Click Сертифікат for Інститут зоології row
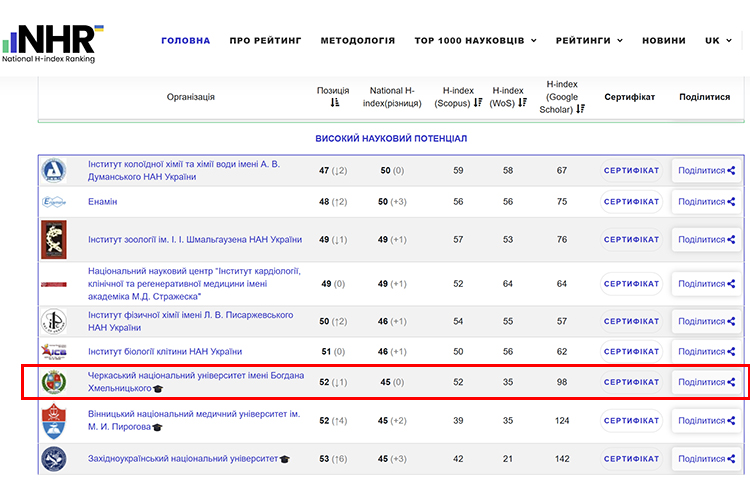This screenshot has height=500, width=750. [x=631, y=240]
